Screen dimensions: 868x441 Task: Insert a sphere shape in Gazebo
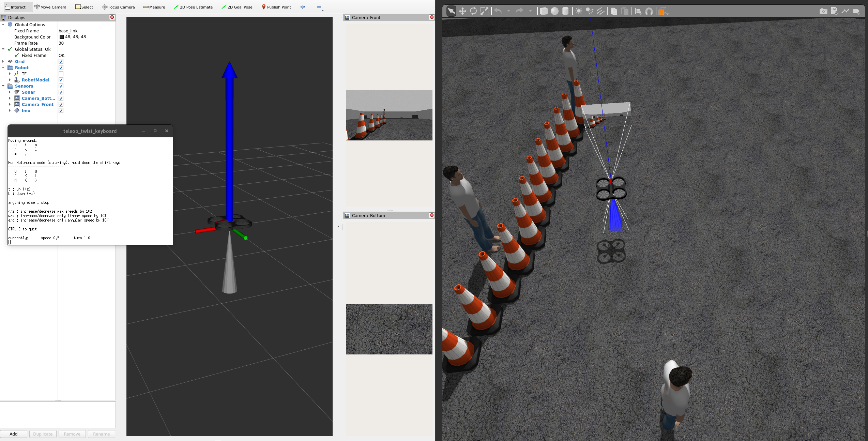pos(554,11)
